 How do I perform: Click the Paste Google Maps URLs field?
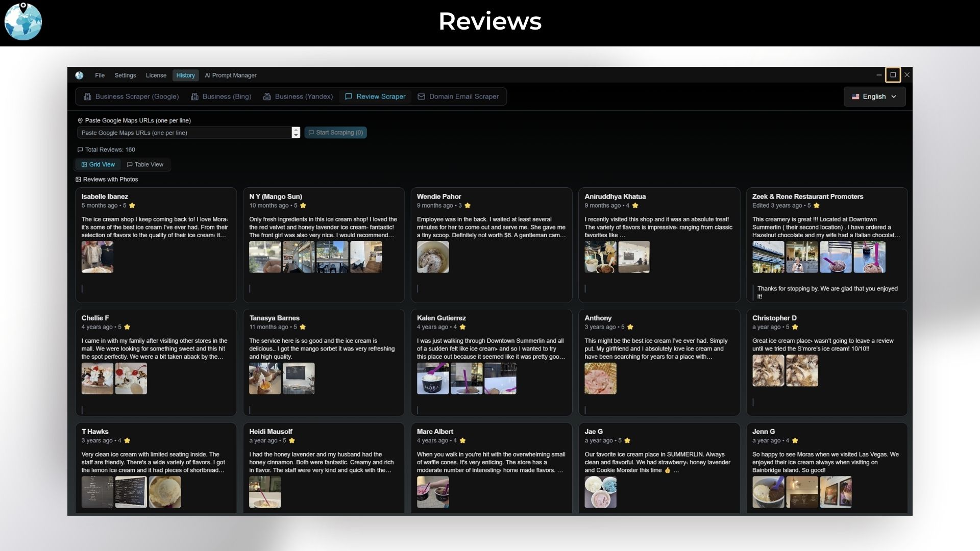[x=184, y=133]
